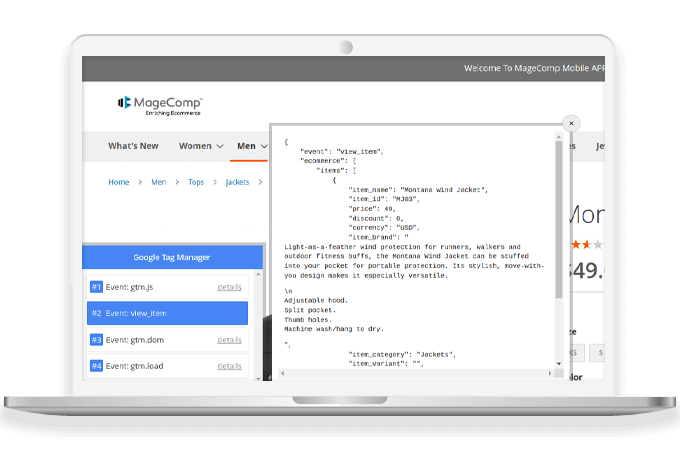Click the MageComp logo
Viewport: 680px width, 450px height.
pos(160,106)
